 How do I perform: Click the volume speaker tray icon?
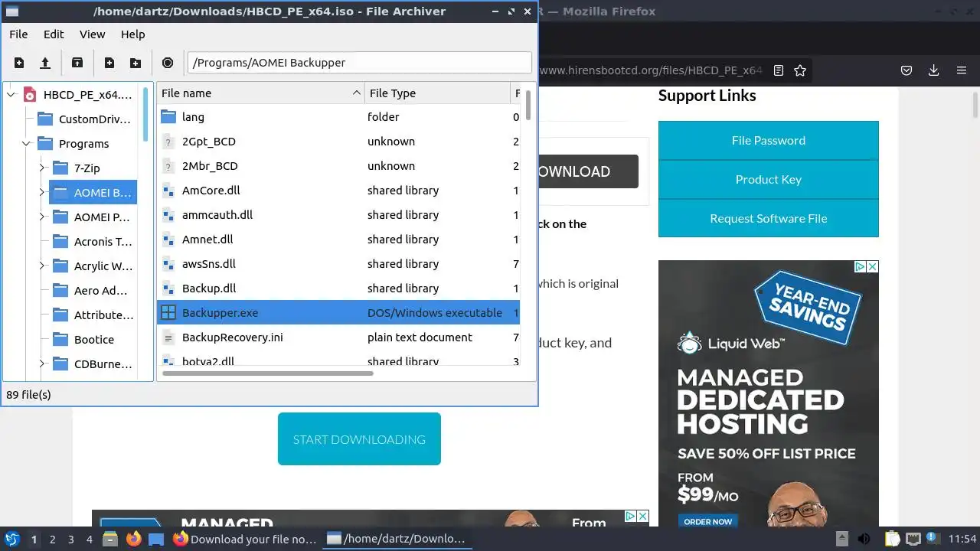864,539
